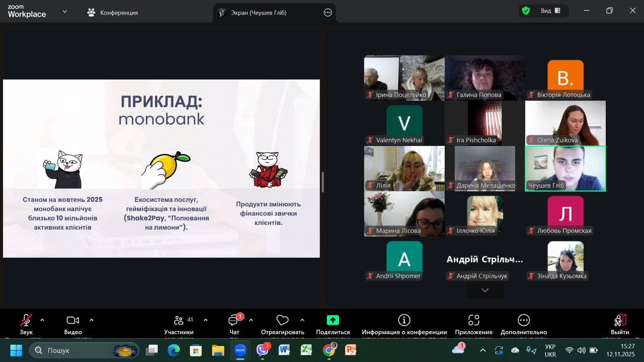Open screen share tab options ellipsis
The height and width of the screenshot is (362, 644).
[328, 12]
